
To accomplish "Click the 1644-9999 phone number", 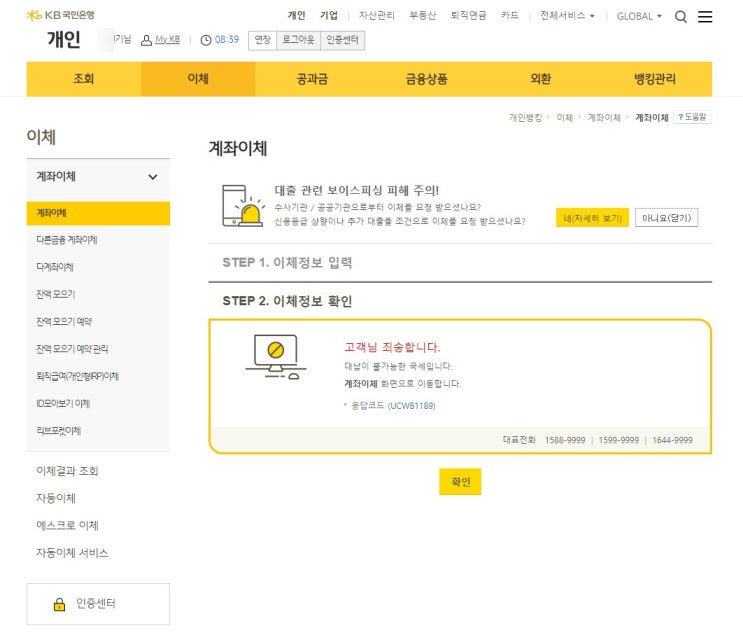I will (x=672, y=440).
